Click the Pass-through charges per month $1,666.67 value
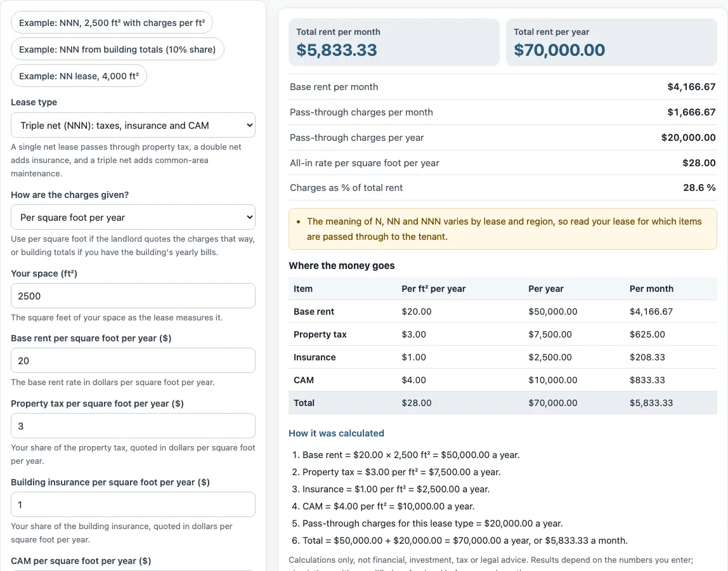Screen dimensions: 728x571 (x=691, y=112)
